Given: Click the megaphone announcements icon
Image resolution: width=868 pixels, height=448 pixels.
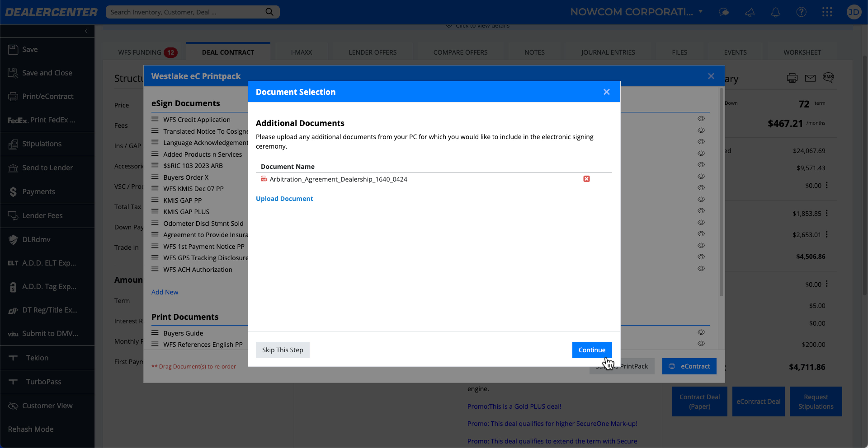Looking at the screenshot, I should 750,12.
